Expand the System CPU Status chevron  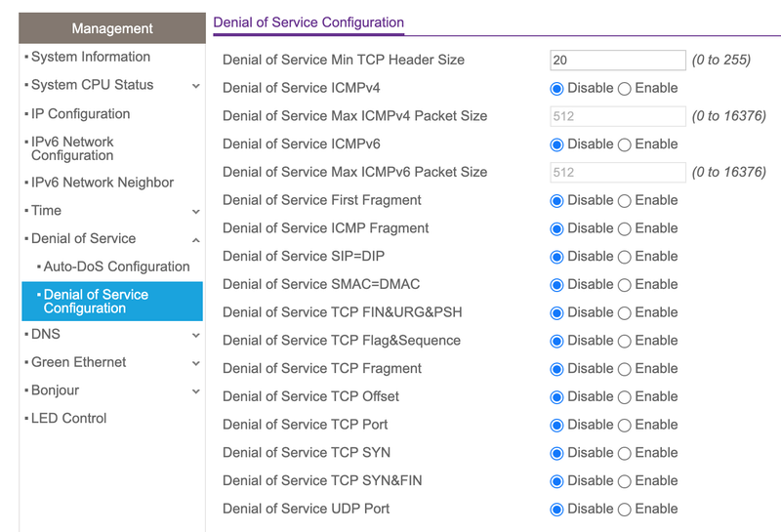click(196, 86)
